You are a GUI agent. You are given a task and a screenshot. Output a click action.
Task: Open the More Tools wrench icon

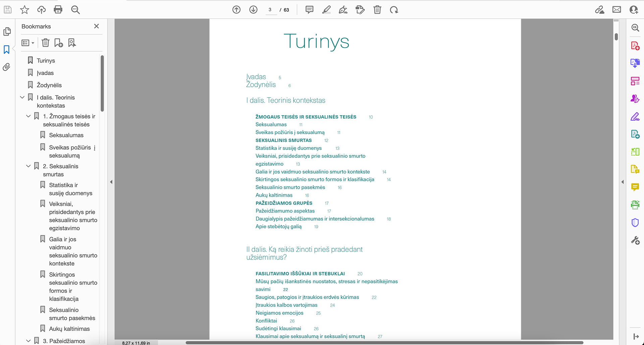tap(635, 240)
